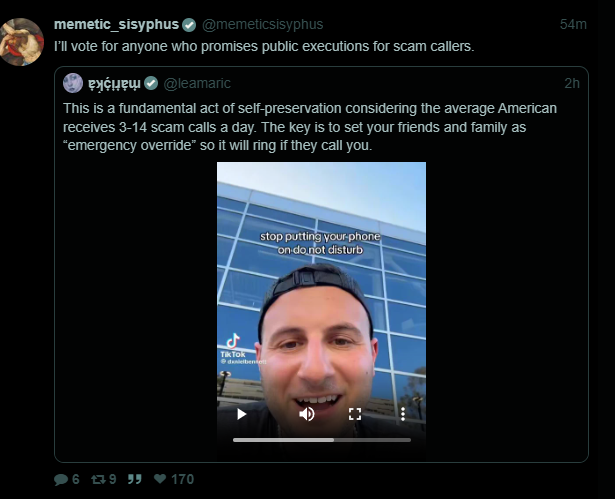Click the reply speech bubble icon
The image size is (615, 499).
click(x=61, y=479)
